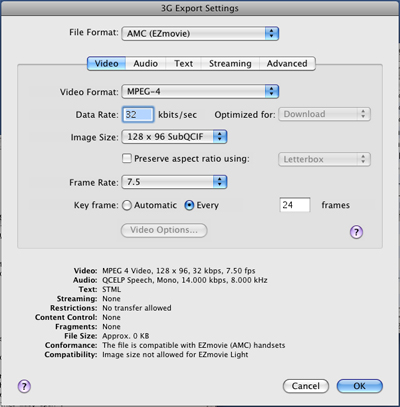Click the Data Rate input field
Image resolution: width=400 pixels, height=407 pixels.
(x=138, y=114)
